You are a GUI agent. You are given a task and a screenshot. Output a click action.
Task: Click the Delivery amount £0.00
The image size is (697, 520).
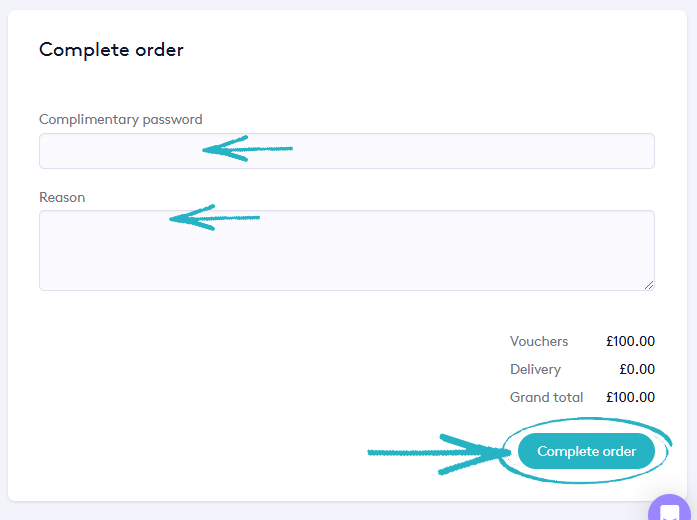637,370
